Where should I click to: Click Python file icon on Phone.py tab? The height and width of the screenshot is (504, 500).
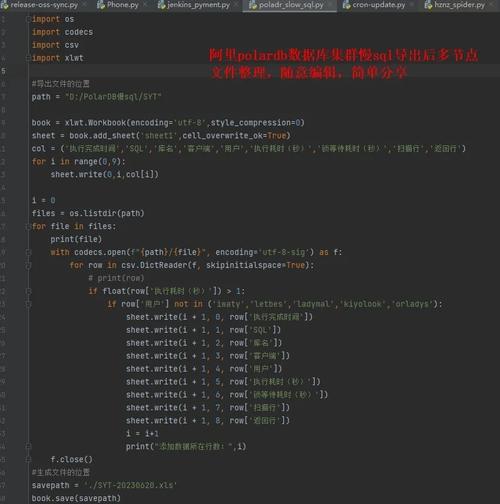click(x=101, y=5)
